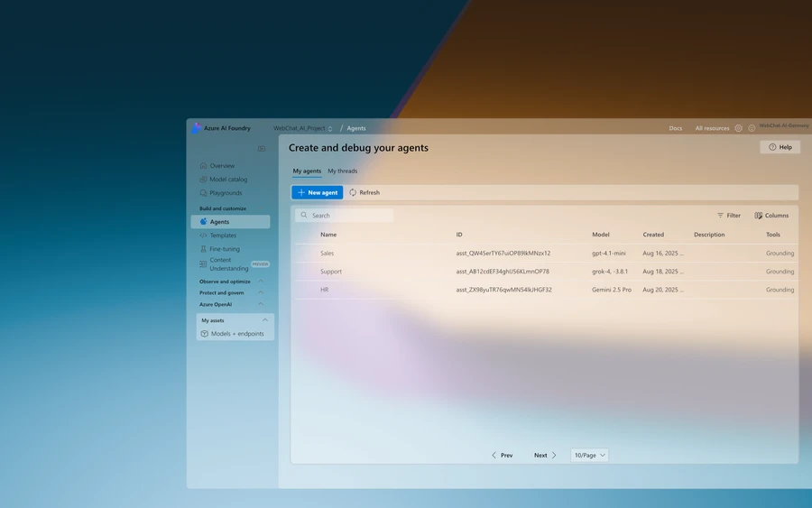
Task: Select the Sales agent row name
Action: [327, 254]
